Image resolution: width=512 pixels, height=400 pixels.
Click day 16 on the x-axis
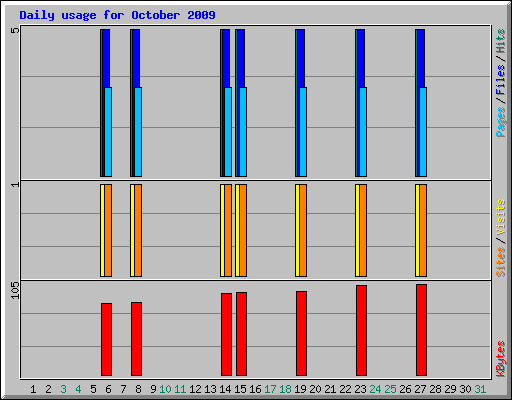255,389
